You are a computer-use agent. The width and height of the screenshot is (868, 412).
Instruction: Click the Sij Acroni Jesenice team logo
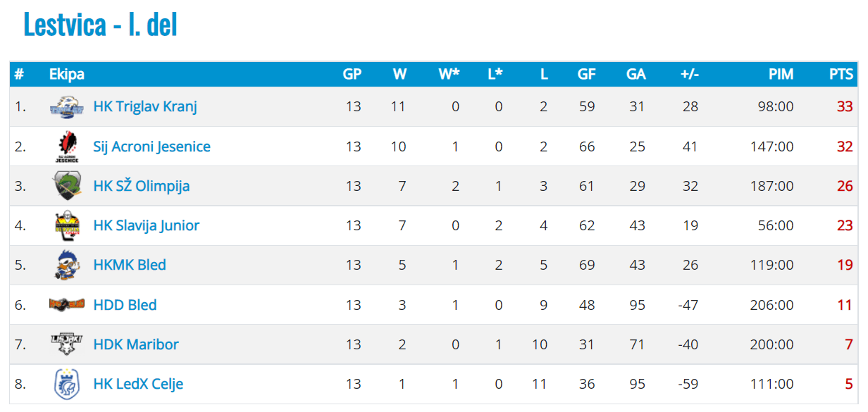pos(67,146)
